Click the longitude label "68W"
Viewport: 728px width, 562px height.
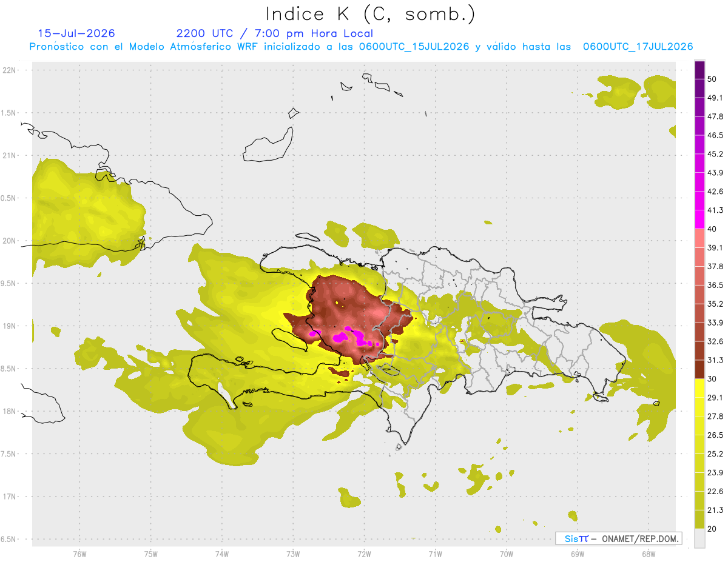pyautogui.click(x=648, y=554)
